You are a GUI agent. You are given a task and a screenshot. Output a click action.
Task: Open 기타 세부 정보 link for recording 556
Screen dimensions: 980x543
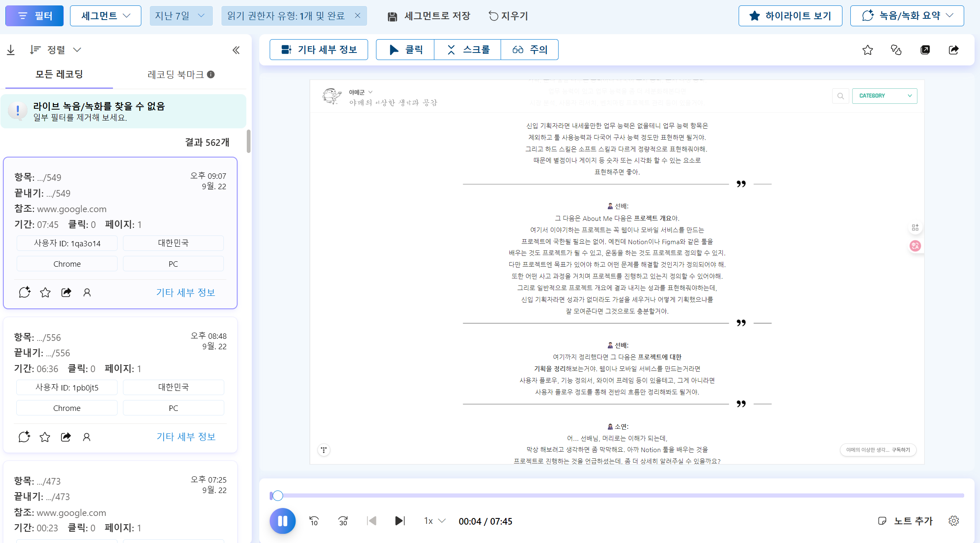(x=186, y=437)
